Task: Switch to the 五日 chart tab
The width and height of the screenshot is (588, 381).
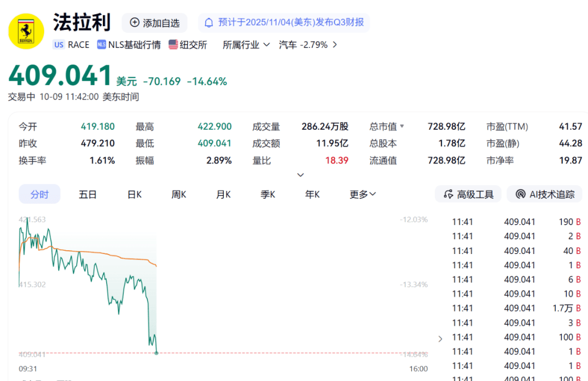Action: pos(88,194)
